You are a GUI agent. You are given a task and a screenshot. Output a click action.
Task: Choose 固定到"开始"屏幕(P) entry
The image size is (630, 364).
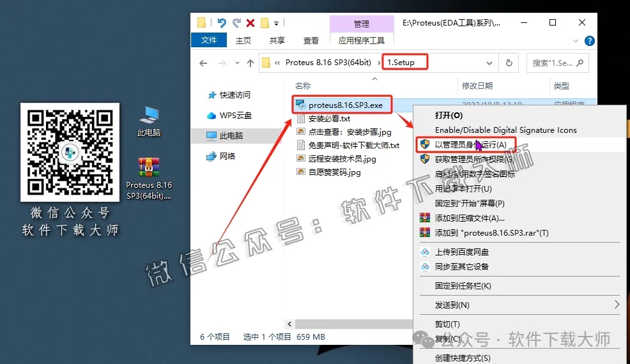[469, 203]
